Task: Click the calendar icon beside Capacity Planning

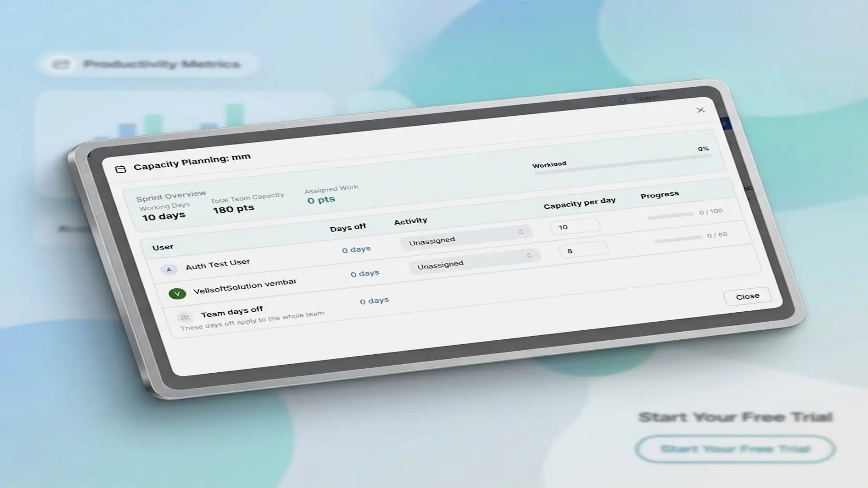Action: click(120, 169)
